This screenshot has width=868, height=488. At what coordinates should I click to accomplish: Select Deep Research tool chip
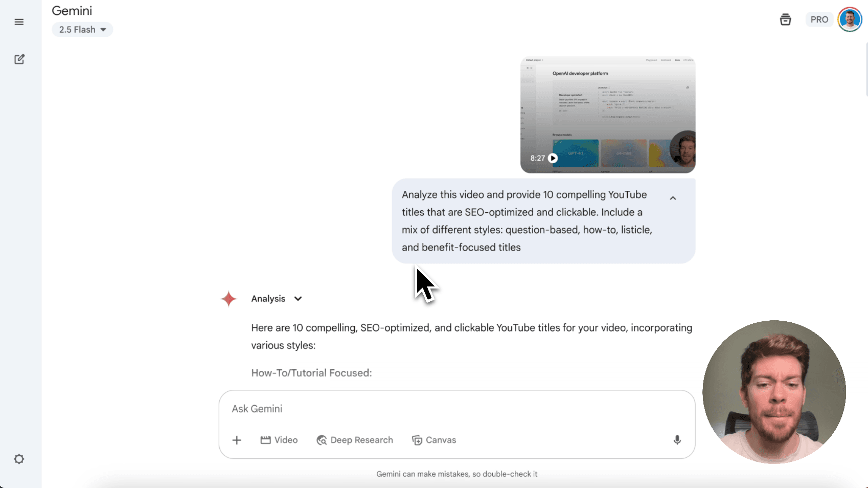(x=355, y=440)
